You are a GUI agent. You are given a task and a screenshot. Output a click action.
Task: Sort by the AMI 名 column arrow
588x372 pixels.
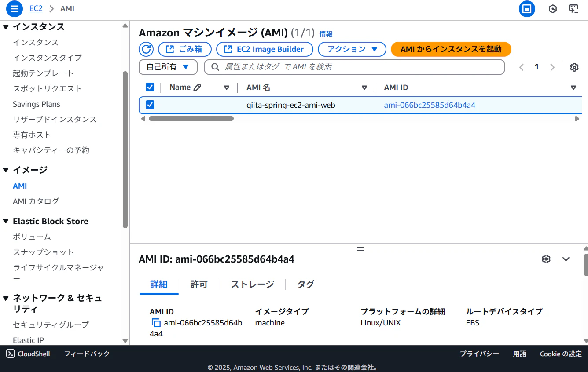point(364,88)
